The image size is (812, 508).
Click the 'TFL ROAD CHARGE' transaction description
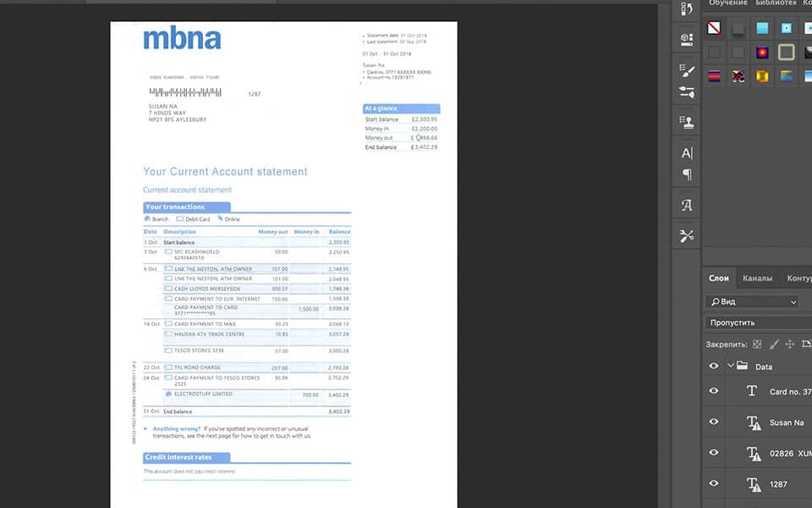pos(197,367)
